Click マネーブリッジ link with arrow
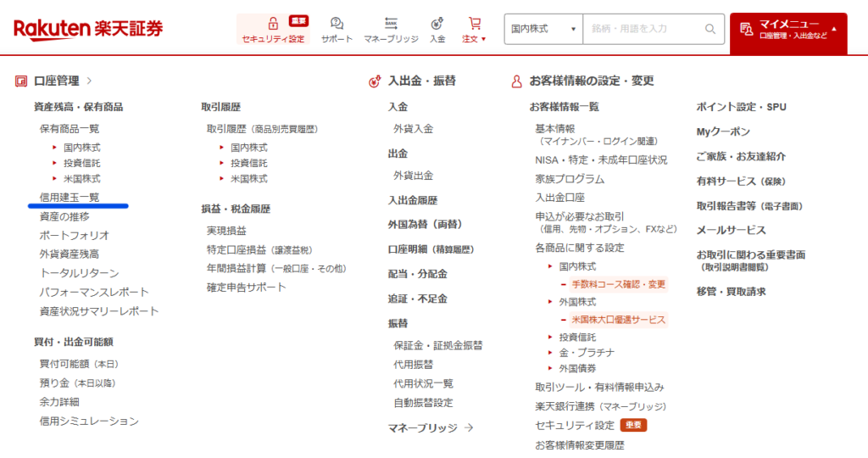 coord(430,427)
